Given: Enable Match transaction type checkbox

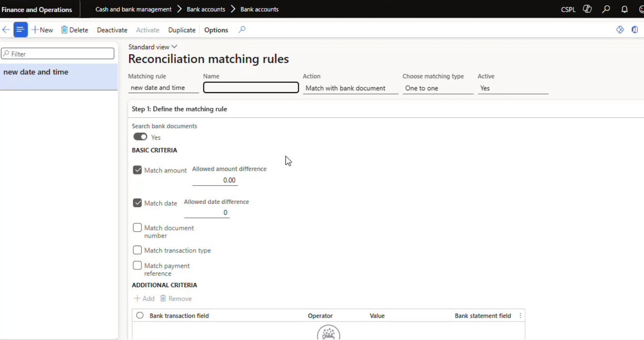Looking at the screenshot, I should 137,250.
